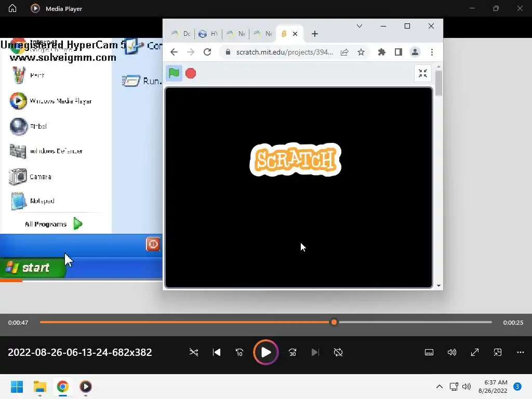The image size is (532, 399).
Task: Click scrollbar down arrow in Chrome
Action: click(x=438, y=286)
